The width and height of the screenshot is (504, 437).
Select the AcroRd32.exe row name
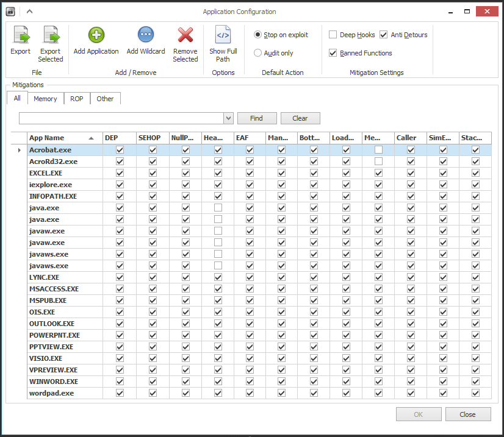click(53, 162)
